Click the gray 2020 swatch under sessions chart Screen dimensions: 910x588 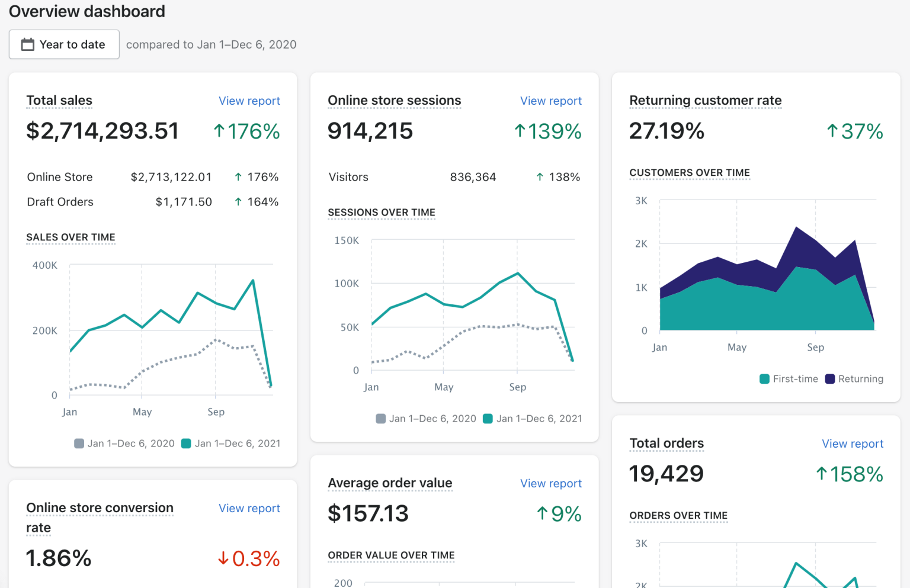click(381, 419)
